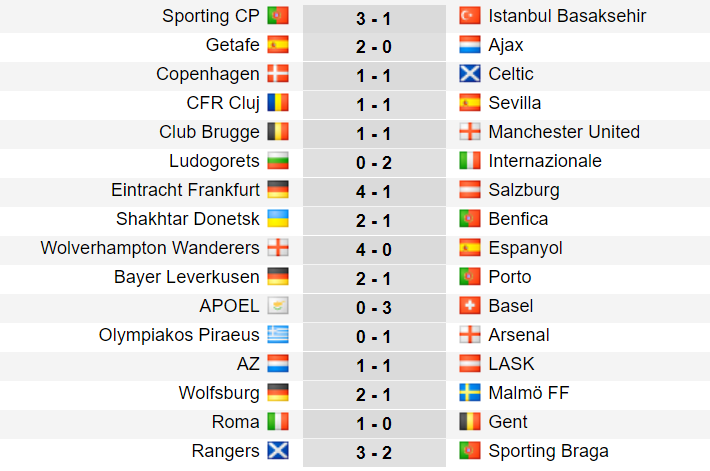Open the Wolverhampton Wanderers 4 - 0 result

pyautogui.click(x=374, y=248)
